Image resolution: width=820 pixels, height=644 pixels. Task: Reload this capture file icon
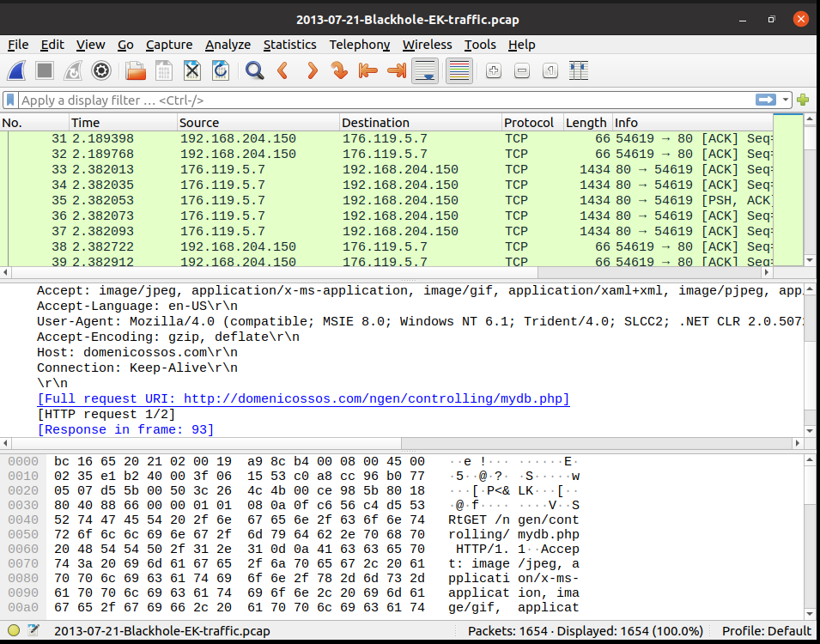pyautogui.click(x=220, y=70)
